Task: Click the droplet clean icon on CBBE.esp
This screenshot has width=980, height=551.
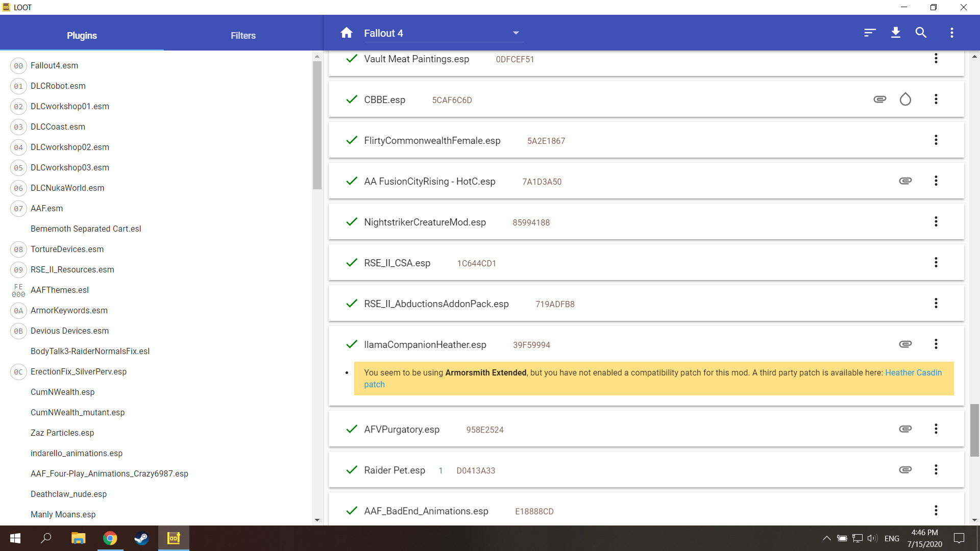Action: pyautogui.click(x=905, y=99)
